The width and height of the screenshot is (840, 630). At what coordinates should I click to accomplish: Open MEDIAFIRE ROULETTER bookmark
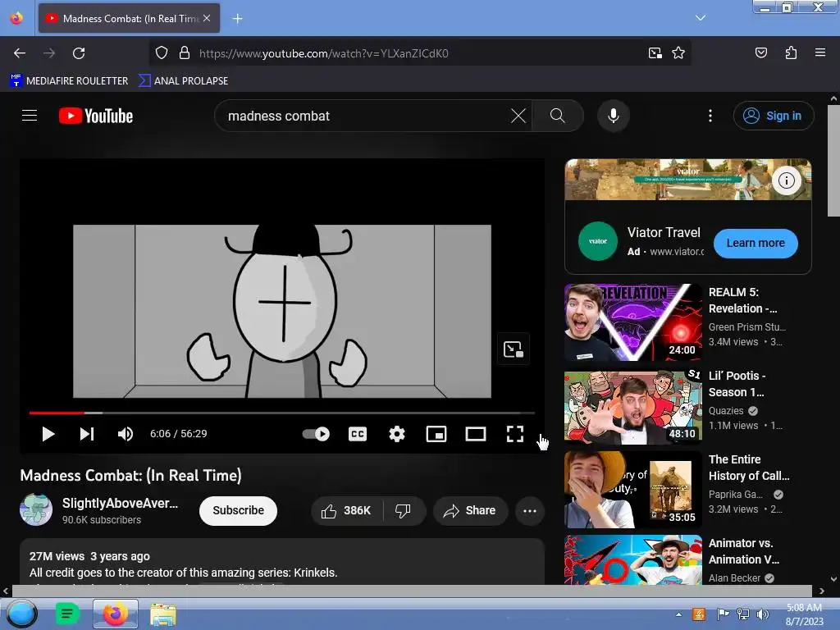coord(69,81)
